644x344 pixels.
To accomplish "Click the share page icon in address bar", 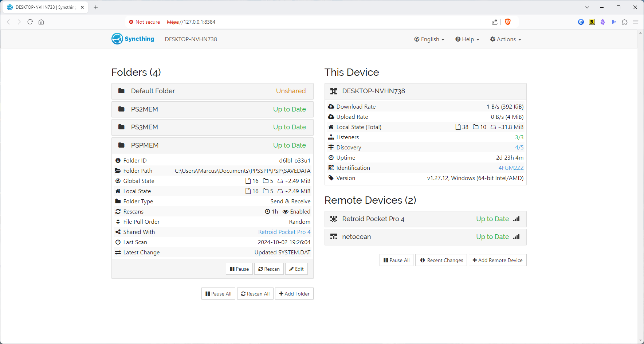I will (x=494, y=22).
